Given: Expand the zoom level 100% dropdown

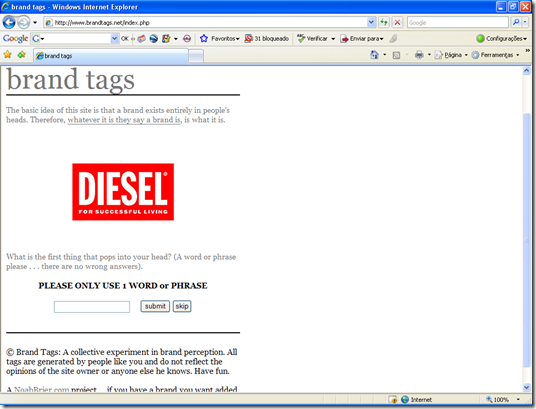Looking at the screenshot, I should tap(519, 399).
